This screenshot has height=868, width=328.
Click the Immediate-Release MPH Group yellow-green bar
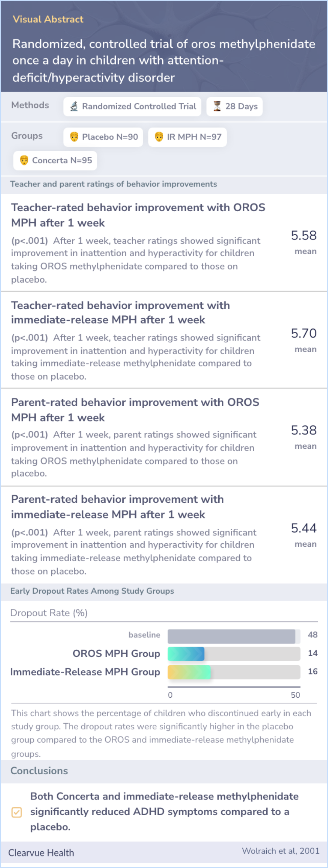click(189, 672)
